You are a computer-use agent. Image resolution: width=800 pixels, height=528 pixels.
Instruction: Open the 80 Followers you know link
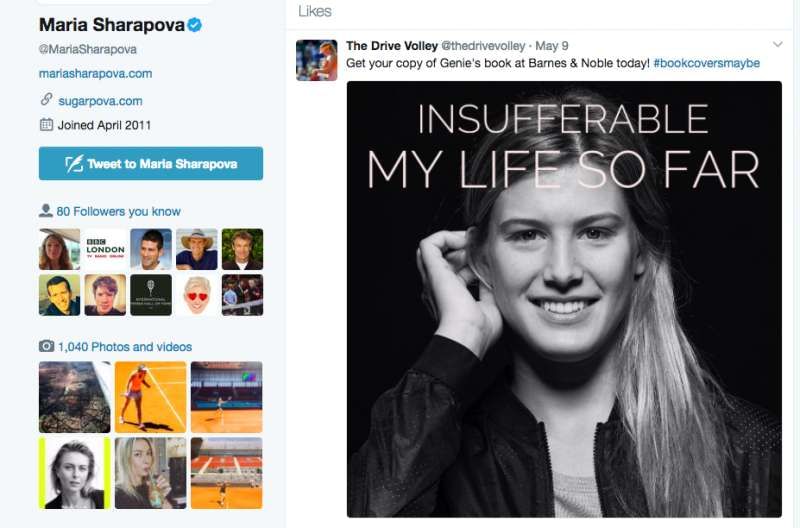point(119,211)
